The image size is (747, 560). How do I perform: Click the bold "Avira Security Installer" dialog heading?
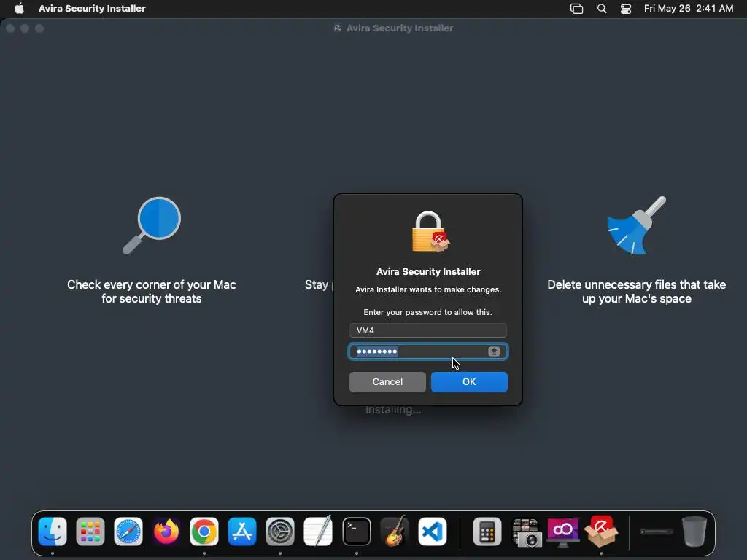(x=428, y=271)
